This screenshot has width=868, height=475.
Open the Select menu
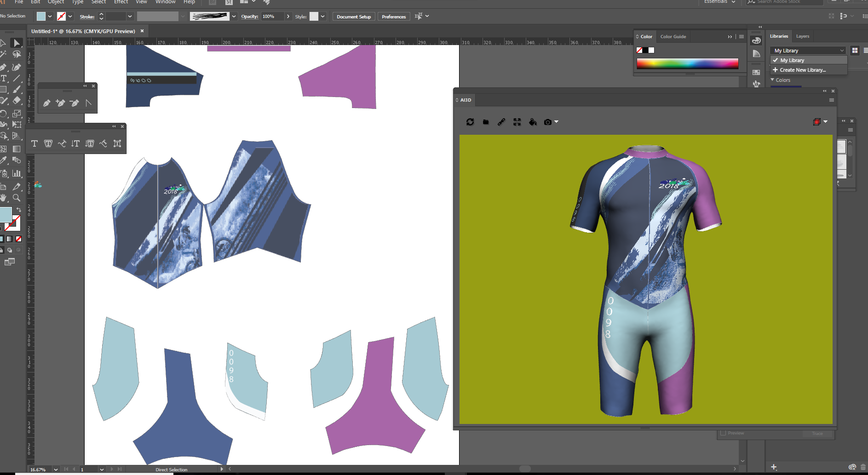[98, 2]
